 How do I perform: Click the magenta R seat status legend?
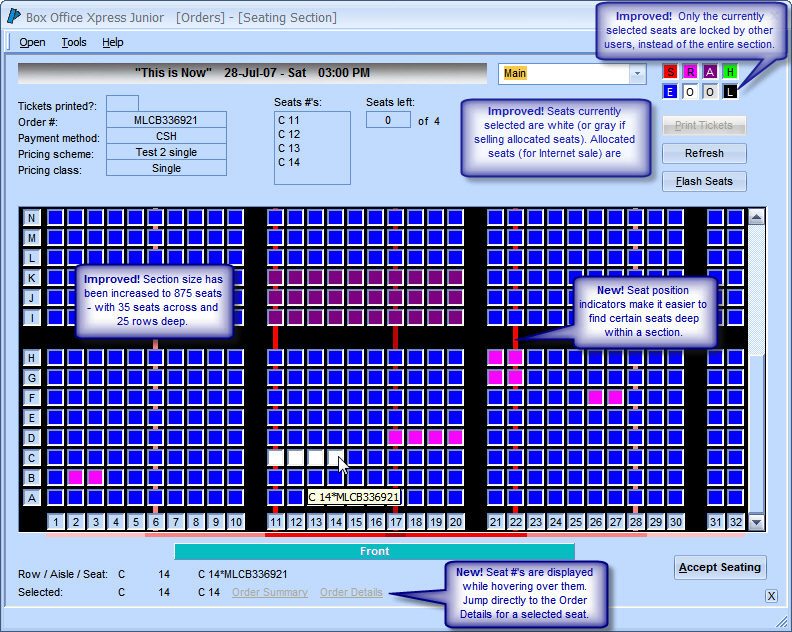coord(690,72)
